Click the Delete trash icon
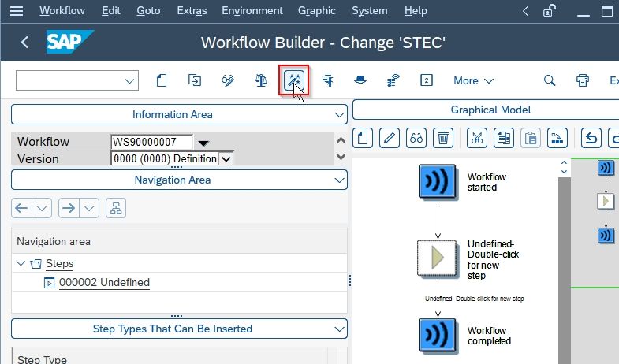This screenshot has height=364, width=619. coord(443,138)
